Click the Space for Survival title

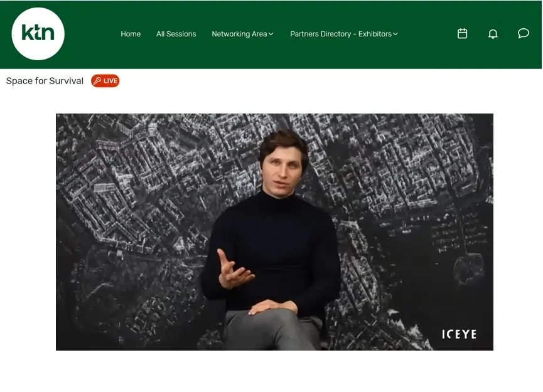45,81
